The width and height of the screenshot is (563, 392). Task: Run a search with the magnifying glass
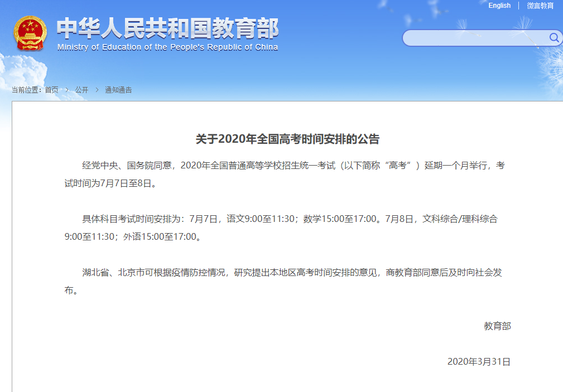554,38
